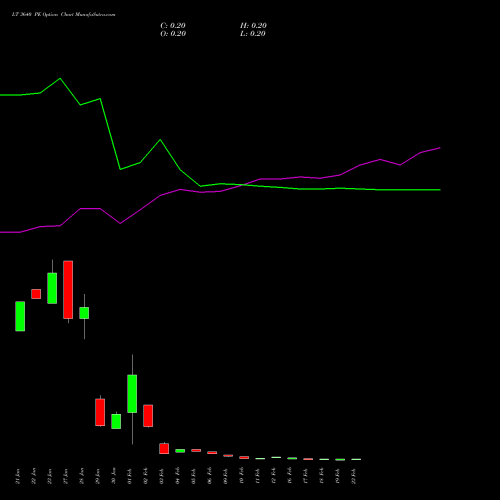Click the 27 Jan date label
The height and width of the screenshot is (500, 500).
tap(66, 476)
